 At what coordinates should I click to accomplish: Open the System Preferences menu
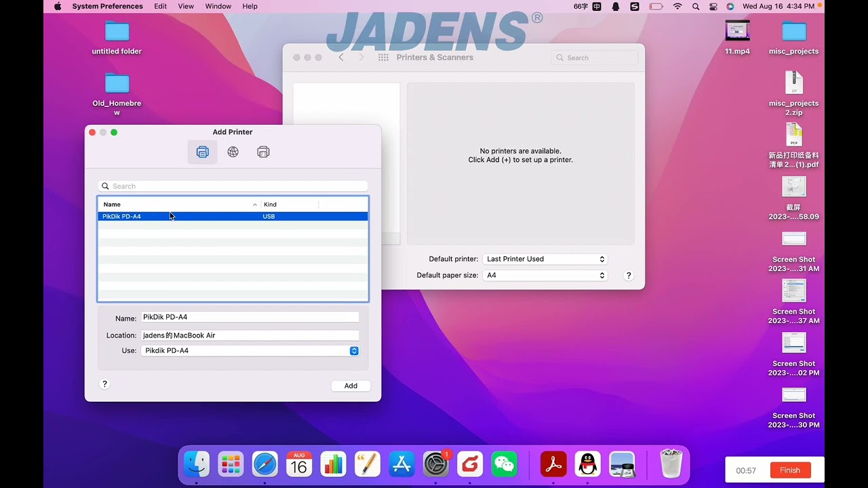pos(107,6)
